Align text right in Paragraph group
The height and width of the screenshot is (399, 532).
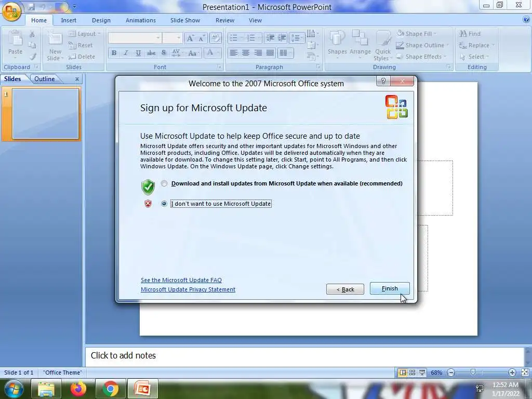(x=258, y=53)
